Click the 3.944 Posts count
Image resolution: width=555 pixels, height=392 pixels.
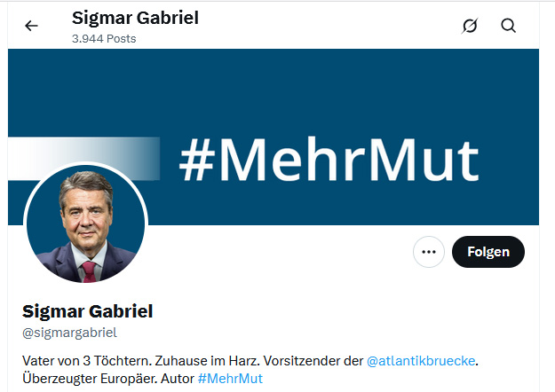tap(104, 39)
